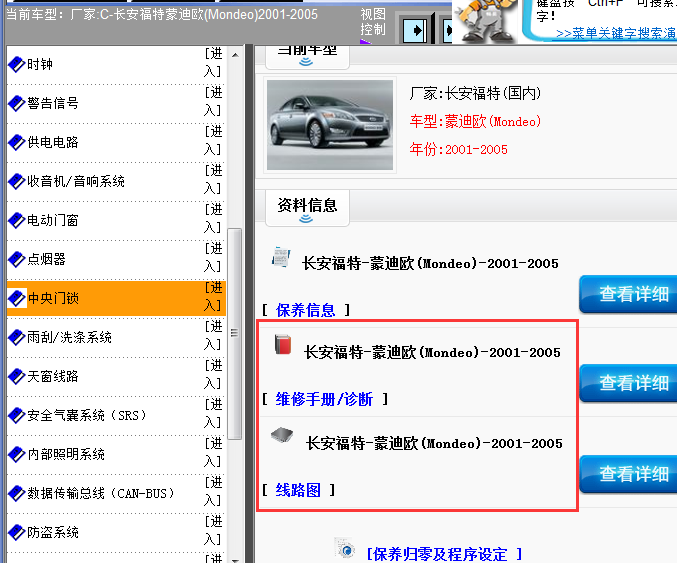Click [进入] next to 防盗系统
677x563 pixels.
(x=213, y=530)
